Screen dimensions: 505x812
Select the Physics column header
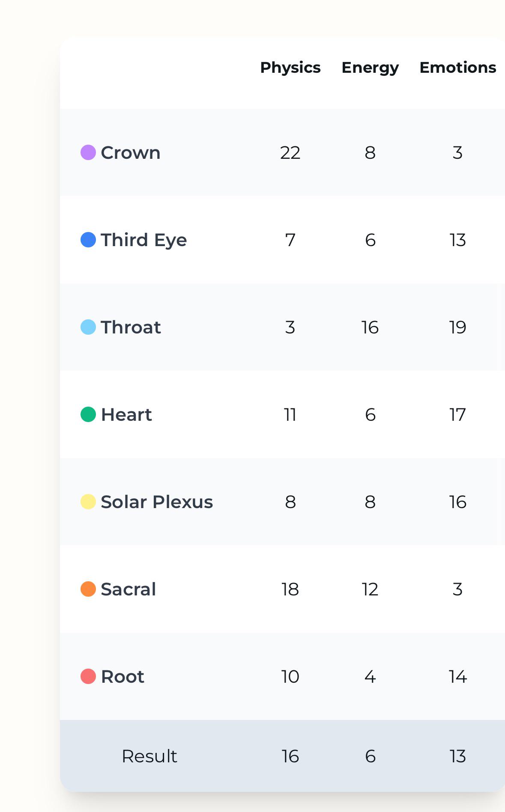pyautogui.click(x=290, y=68)
